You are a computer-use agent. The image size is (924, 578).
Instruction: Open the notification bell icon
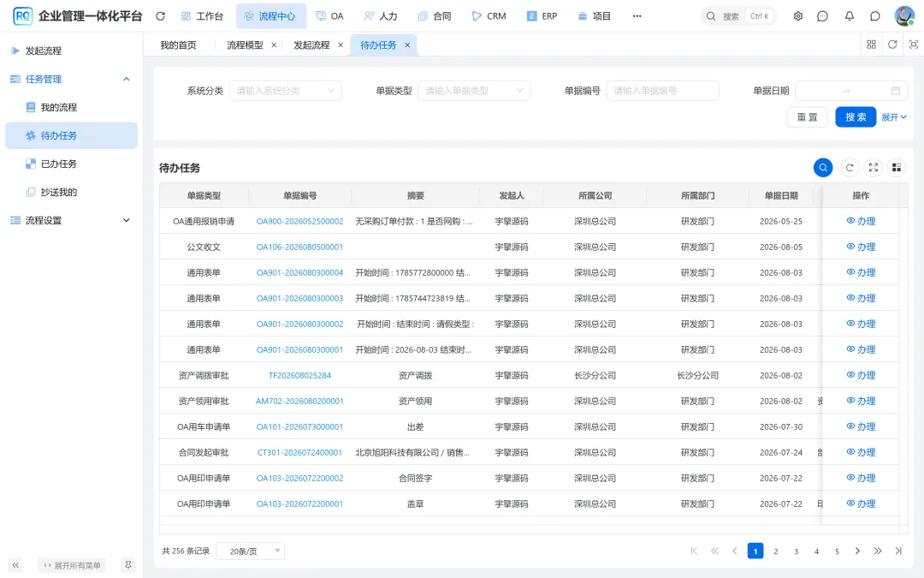click(850, 16)
